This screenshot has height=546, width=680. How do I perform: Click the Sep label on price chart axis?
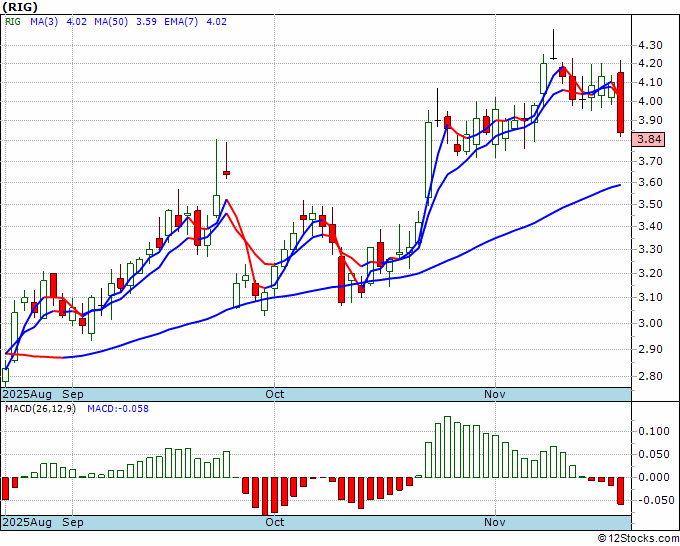tap(73, 395)
